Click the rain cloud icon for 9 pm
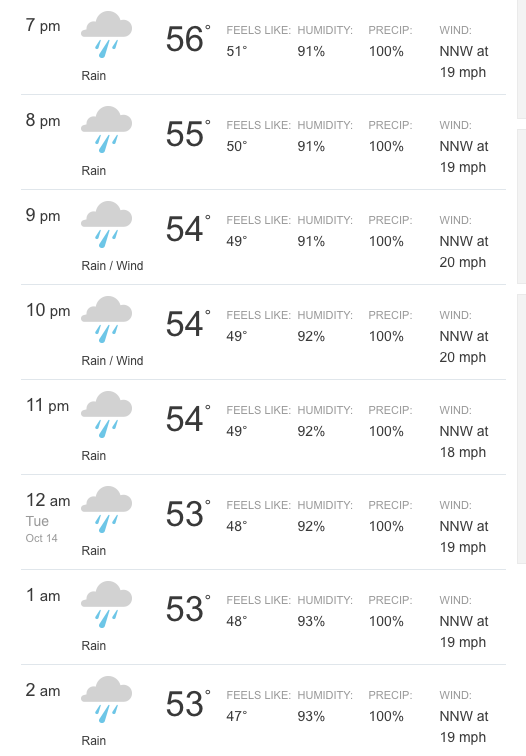This screenshot has height=756, width=526. [x=106, y=225]
